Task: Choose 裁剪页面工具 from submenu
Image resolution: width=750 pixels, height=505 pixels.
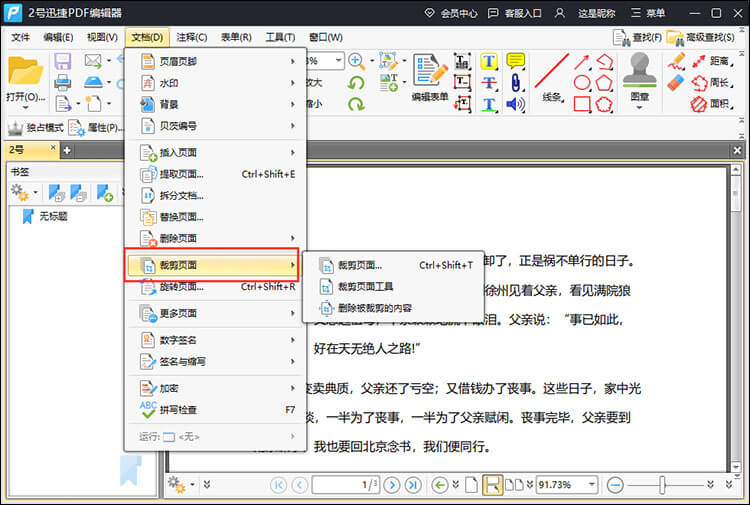Action: coord(394,286)
